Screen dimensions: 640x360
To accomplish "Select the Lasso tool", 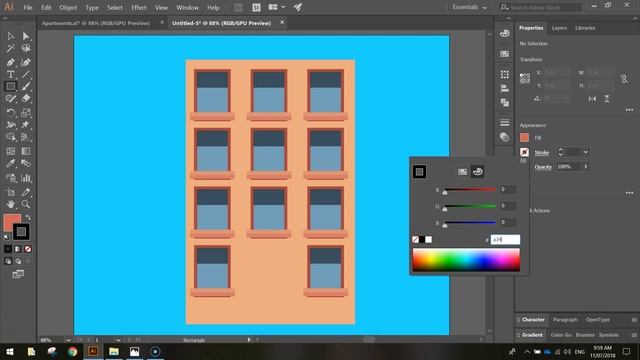I will [26, 49].
